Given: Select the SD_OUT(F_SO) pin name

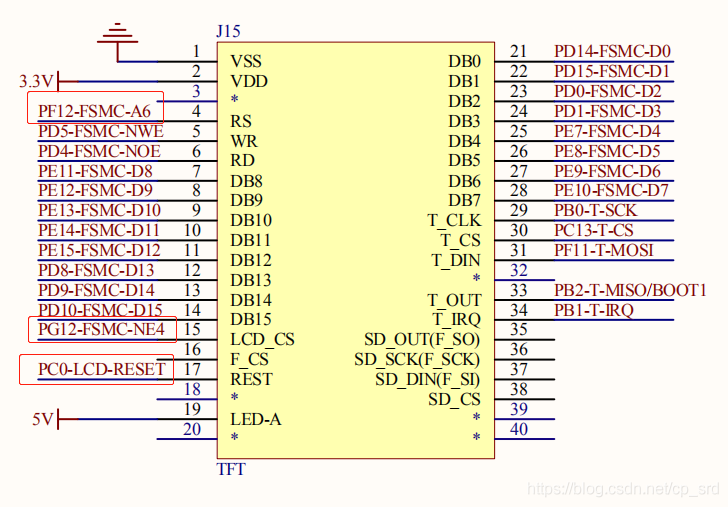Looking at the screenshot, I should [x=422, y=340].
